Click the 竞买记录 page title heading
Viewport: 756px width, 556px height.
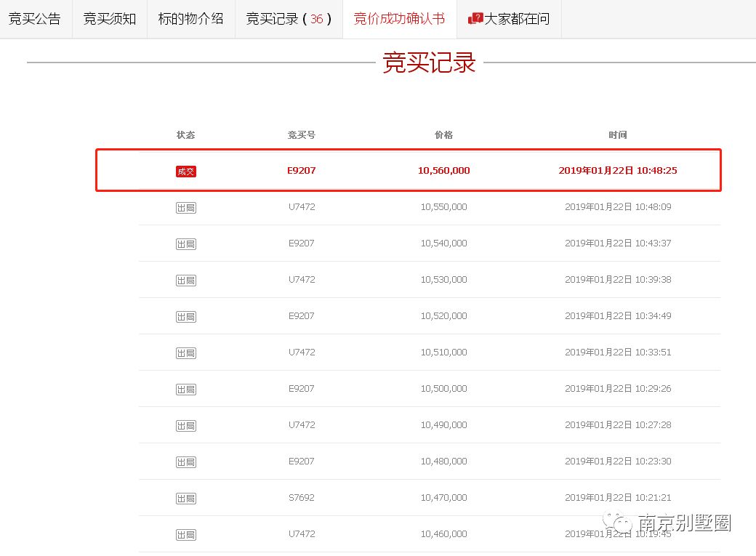coord(427,63)
